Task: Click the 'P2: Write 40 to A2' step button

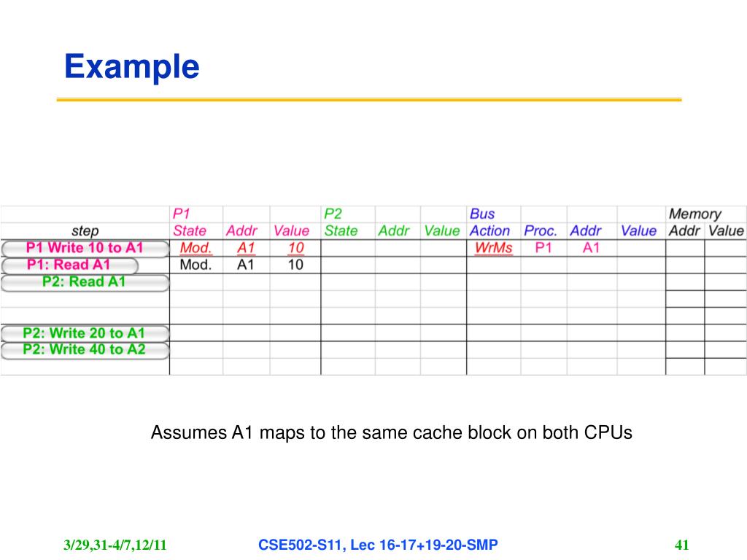Action: pos(85,350)
